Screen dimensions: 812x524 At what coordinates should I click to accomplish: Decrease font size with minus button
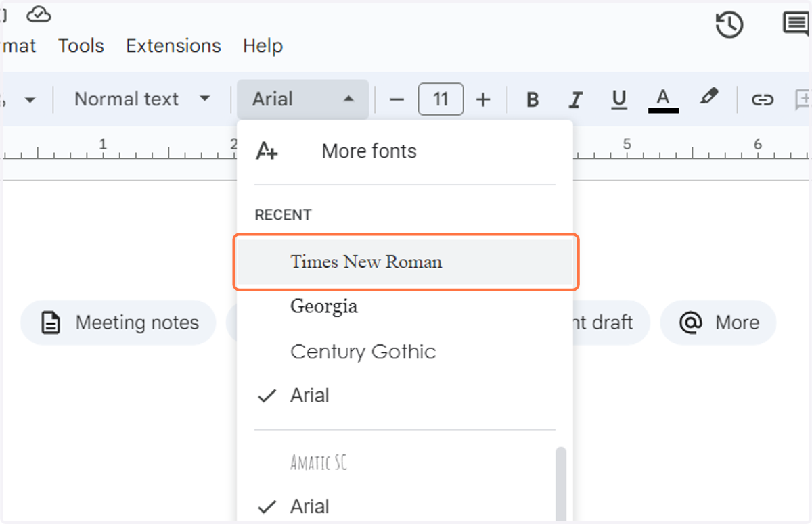click(x=397, y=100)
